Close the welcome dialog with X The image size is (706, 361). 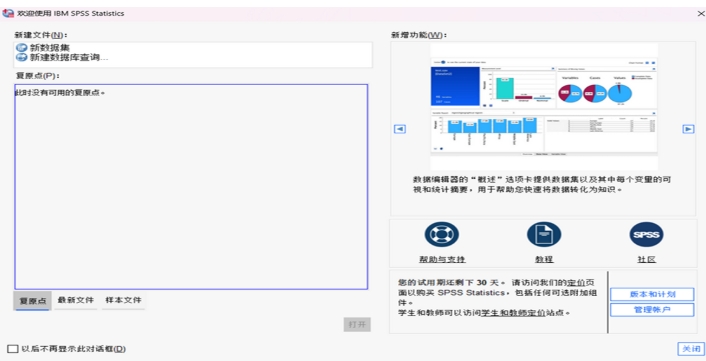click(701, 14)
